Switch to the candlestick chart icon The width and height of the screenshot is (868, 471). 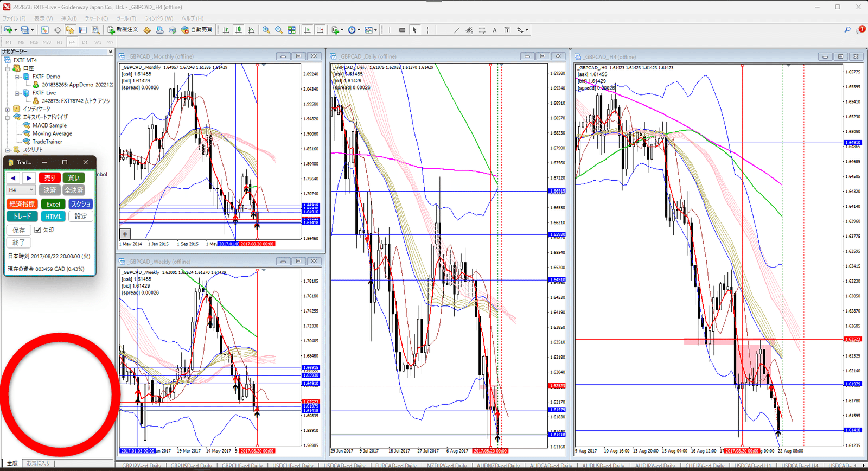tap(239, 30)
